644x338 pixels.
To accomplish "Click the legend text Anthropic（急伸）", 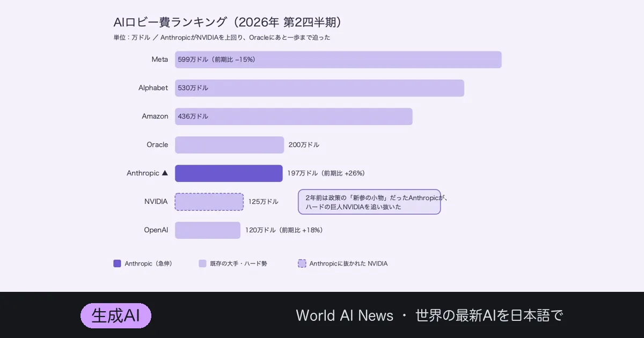I will [150, 263].
